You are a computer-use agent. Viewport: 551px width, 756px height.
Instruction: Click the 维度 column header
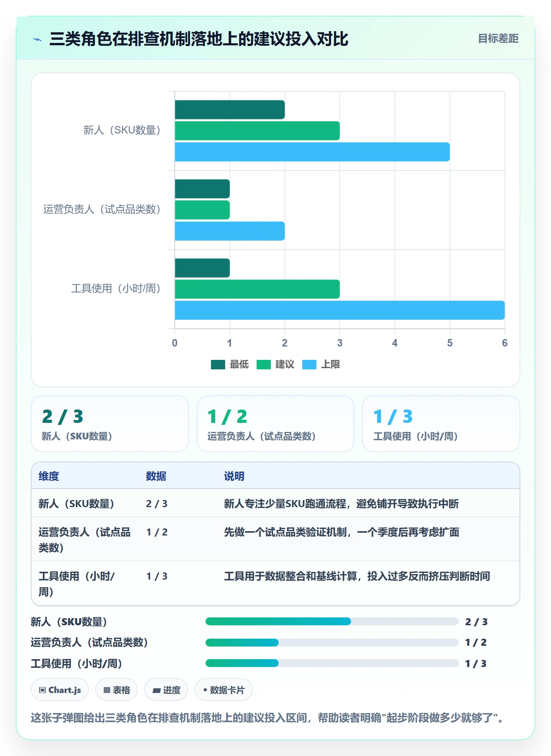(x=49, y=476)
